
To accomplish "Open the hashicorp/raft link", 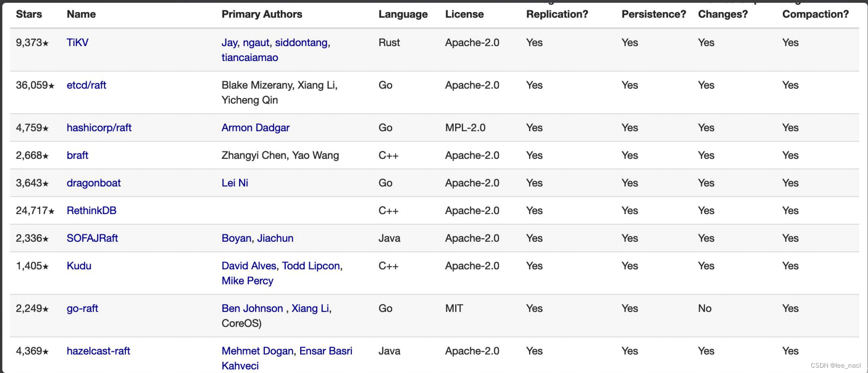I will [99, 128].
